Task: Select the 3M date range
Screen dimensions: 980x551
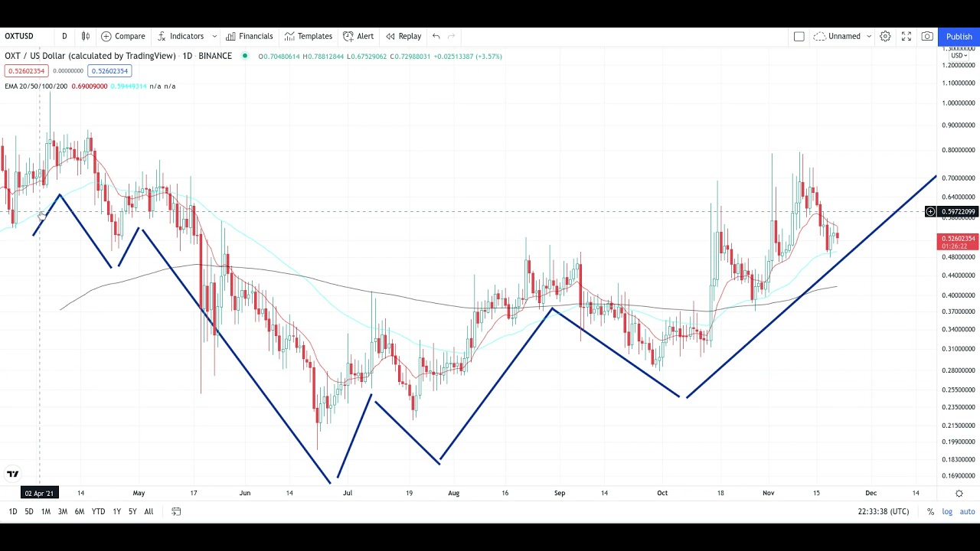Action: coord(63,511)
